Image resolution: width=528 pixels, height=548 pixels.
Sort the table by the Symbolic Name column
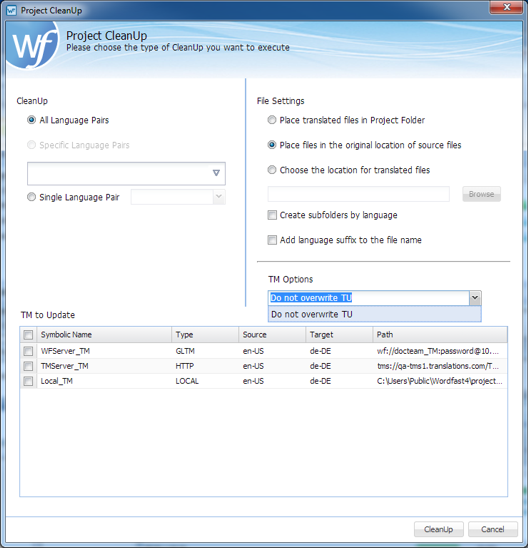pos(104,335)
